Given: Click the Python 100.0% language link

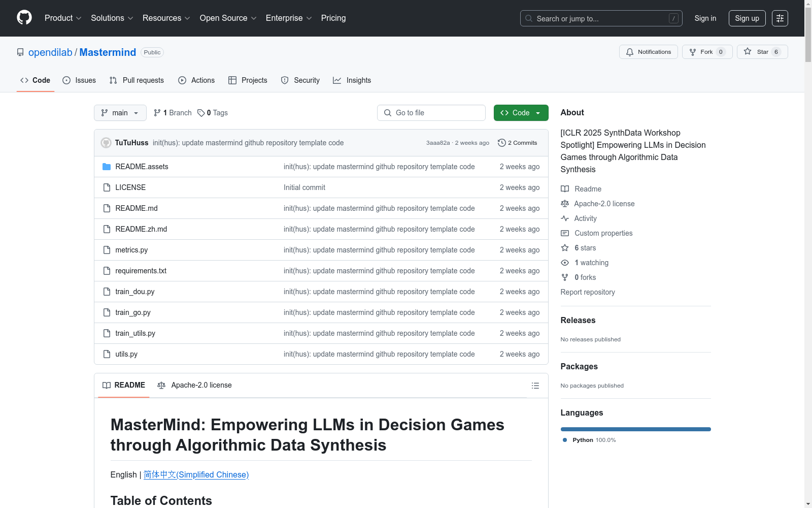Looking at the screenshot, I should point(589,440).
